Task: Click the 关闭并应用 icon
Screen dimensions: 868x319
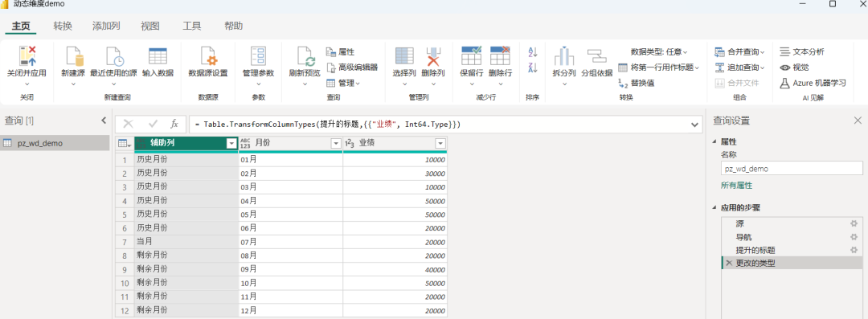Action: (27, 56)
